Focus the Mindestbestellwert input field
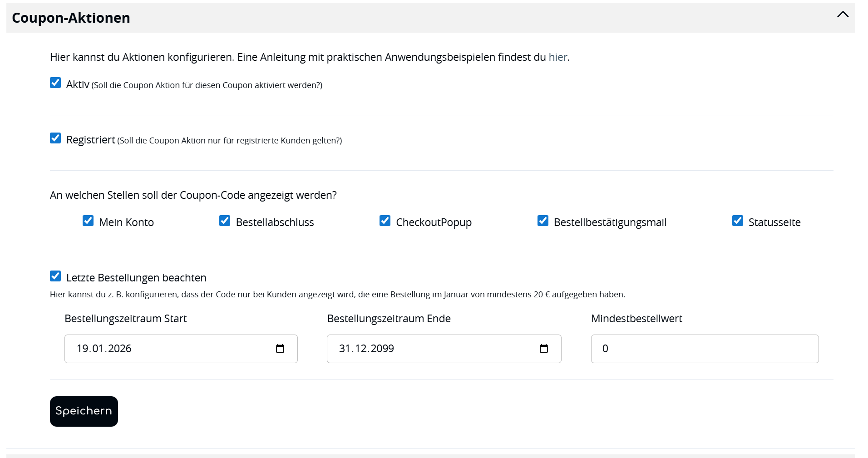The height and width of the screenshot is (458, 868). click(x=705, y=349)
